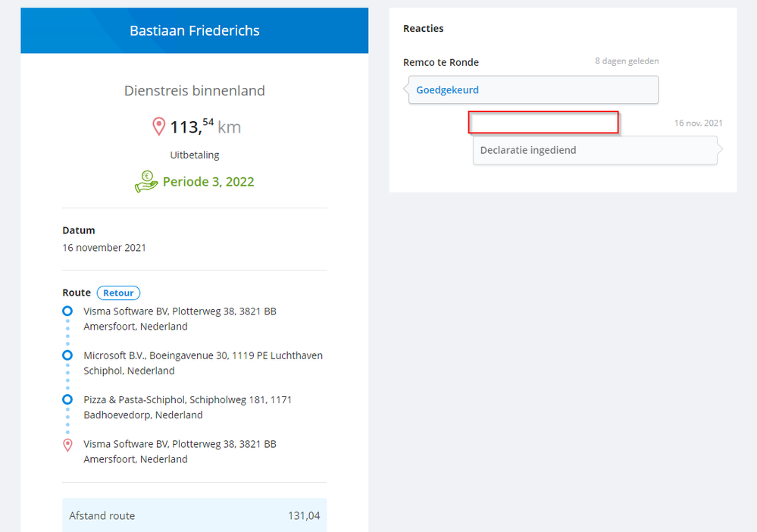
Task: Open the Periode 3, 2022 payout link
Action: (x=208, y=182)
